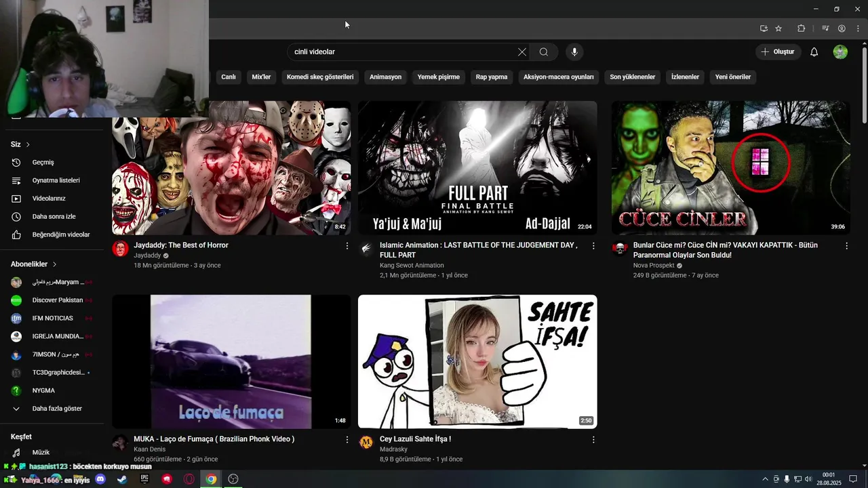Open Chrome extensions puzzle icon
The height and width of the screenshot is (488, 868).
[801, 28]
